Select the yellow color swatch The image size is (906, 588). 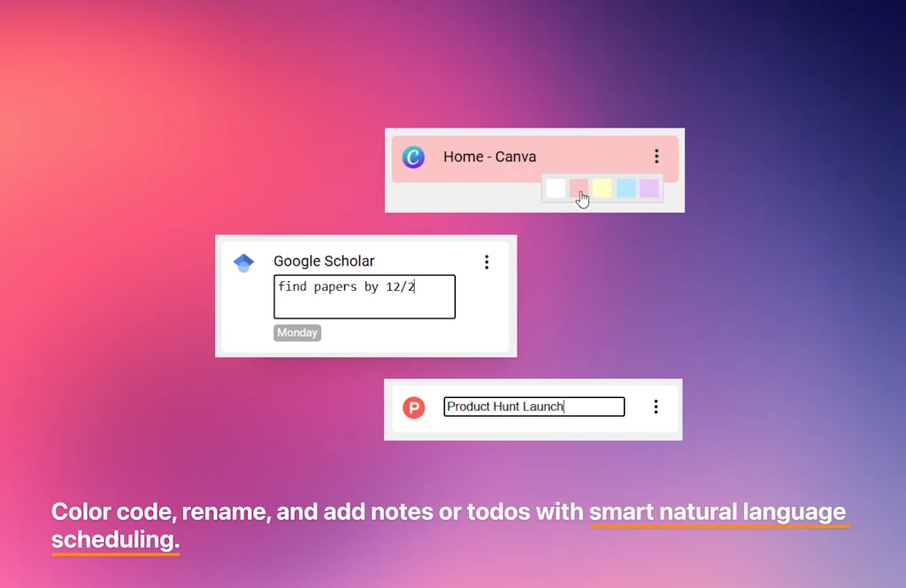pos(603,188)
